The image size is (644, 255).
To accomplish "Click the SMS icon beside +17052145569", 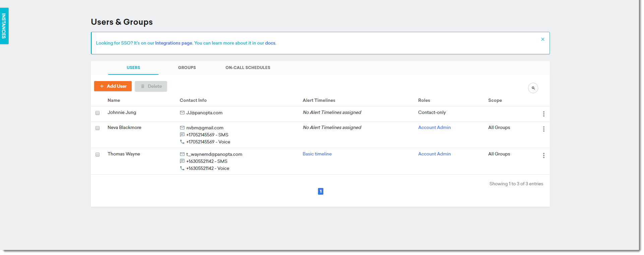I will point(182,135).
